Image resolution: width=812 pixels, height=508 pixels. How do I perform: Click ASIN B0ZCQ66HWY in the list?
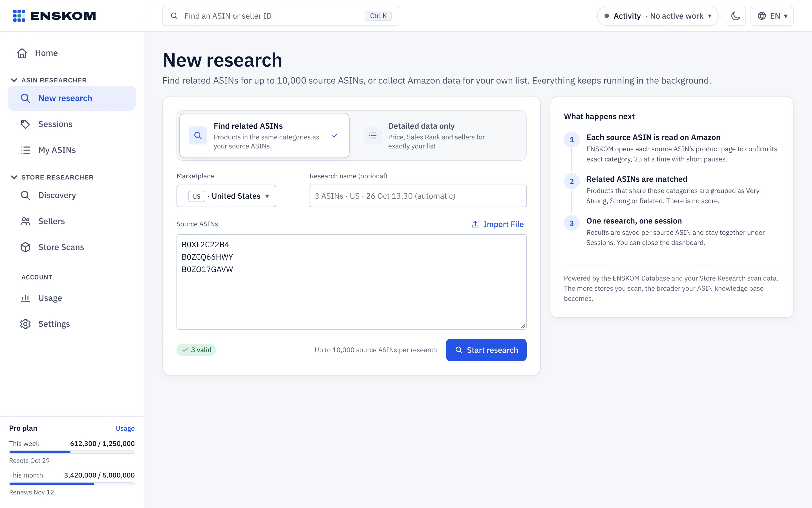click(207, 257)
